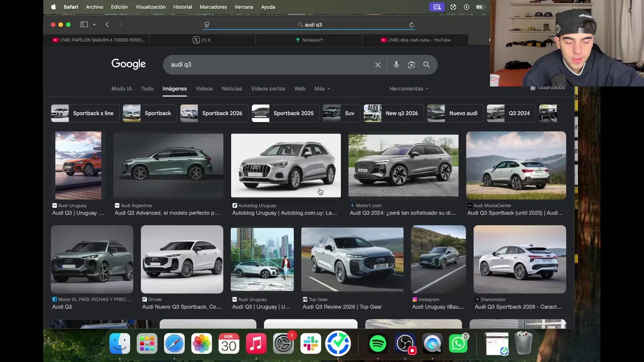Screen dimensions: 644x362
Task: Filter by the Nuevo audi chip
Action: pyautogui.click(x=455, y=113)
